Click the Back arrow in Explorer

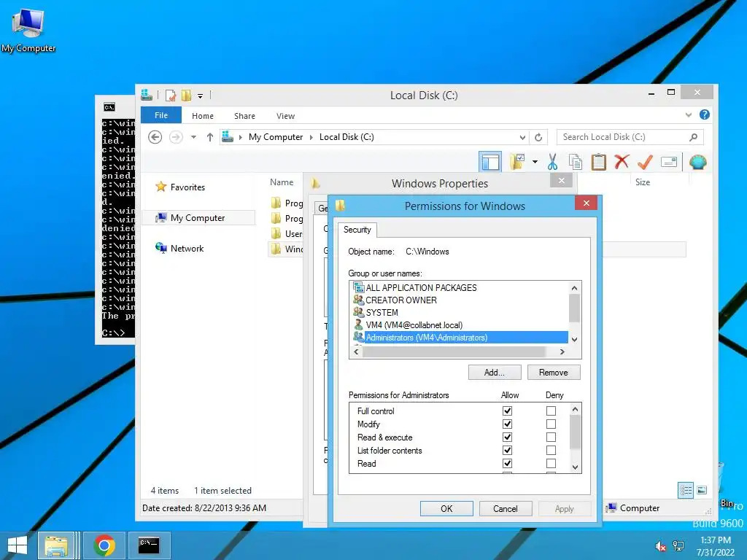click(155, 137)
